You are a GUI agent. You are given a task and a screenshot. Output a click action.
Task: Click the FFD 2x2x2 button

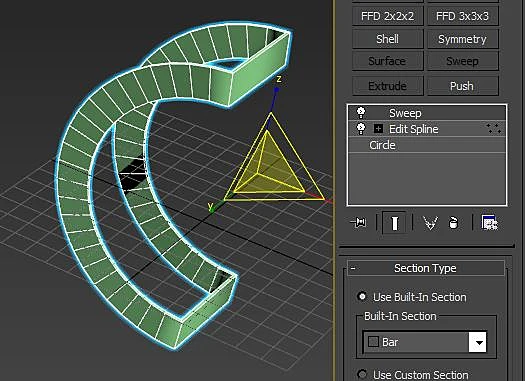[387, 16]
